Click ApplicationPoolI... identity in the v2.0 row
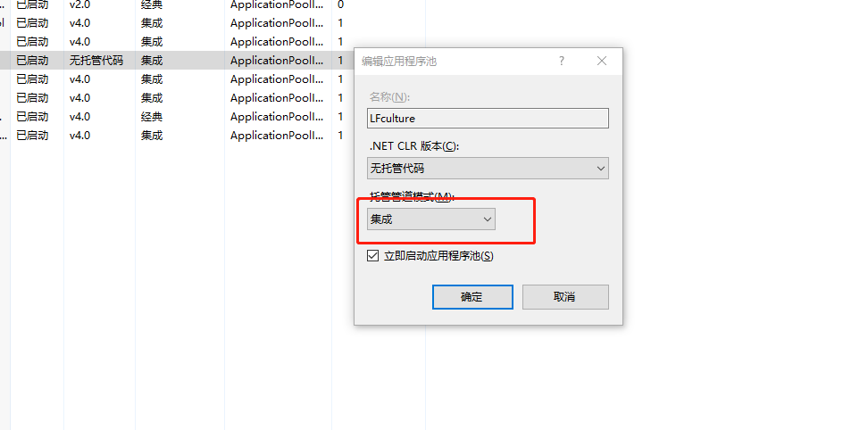Viewport: 868px width, 430px height. 277,5
